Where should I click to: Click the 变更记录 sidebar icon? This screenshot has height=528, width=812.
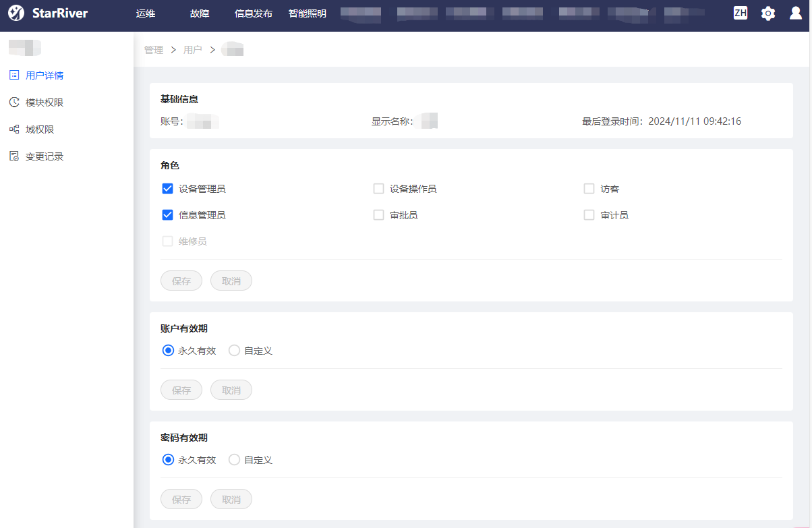click(14, 156)
